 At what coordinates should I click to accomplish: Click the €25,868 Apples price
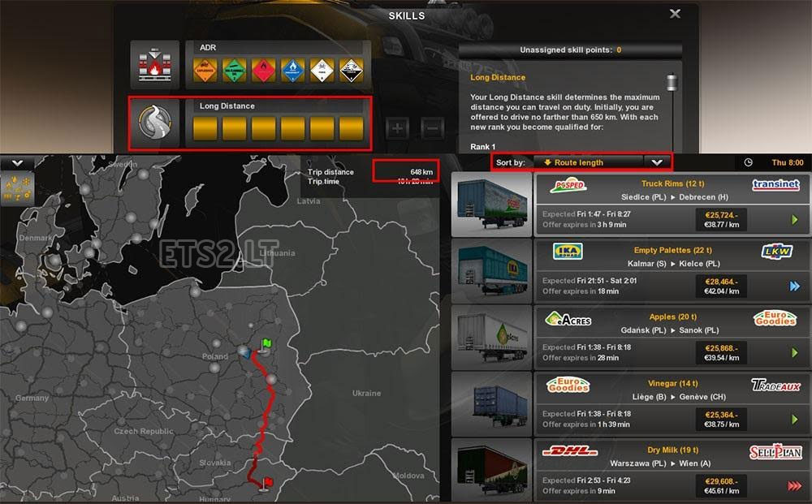click(x=721, y=348)
